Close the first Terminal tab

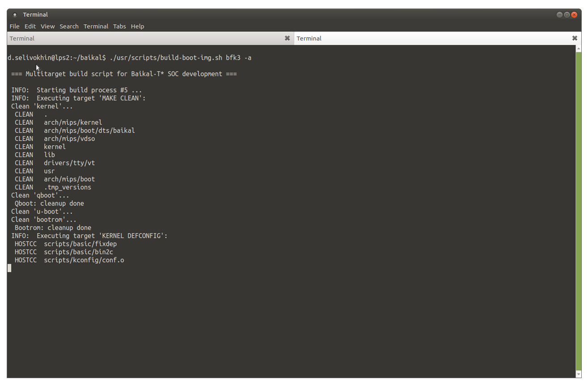[287, 39]
